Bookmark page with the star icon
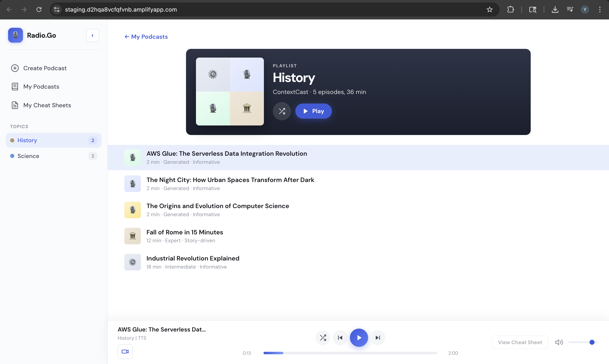 [x=489, y=10]
